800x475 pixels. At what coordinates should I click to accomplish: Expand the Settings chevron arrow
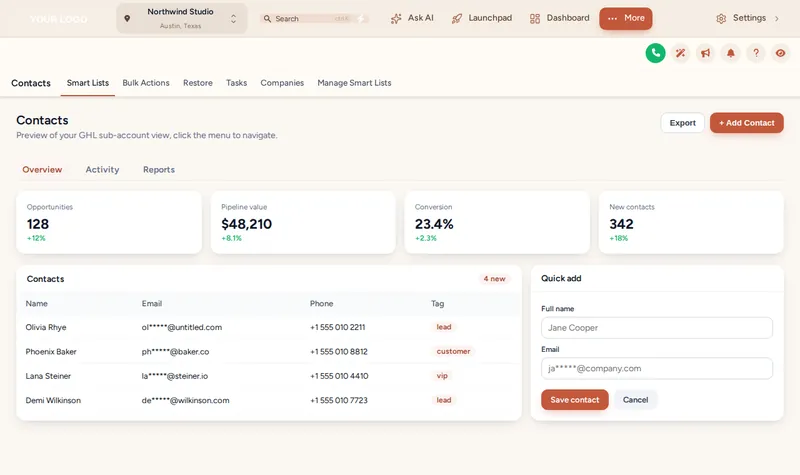777,19
